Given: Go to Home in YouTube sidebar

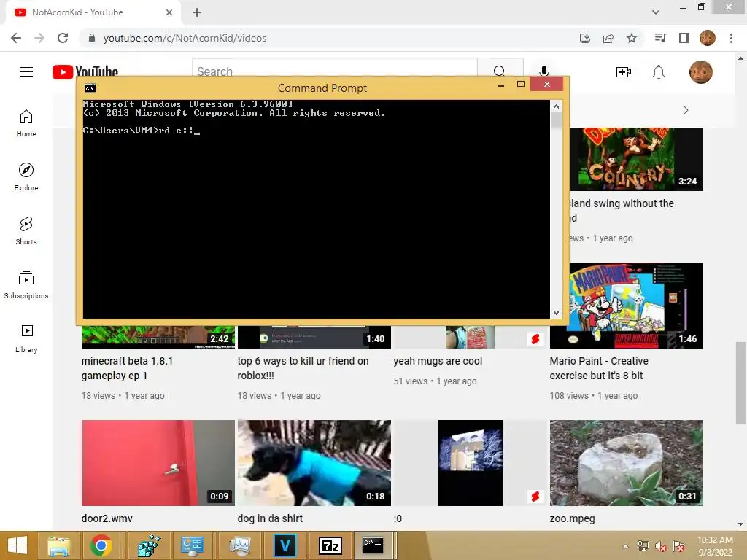Looking at the screenshot, I should pyautogui.click(x=26, y=123).
